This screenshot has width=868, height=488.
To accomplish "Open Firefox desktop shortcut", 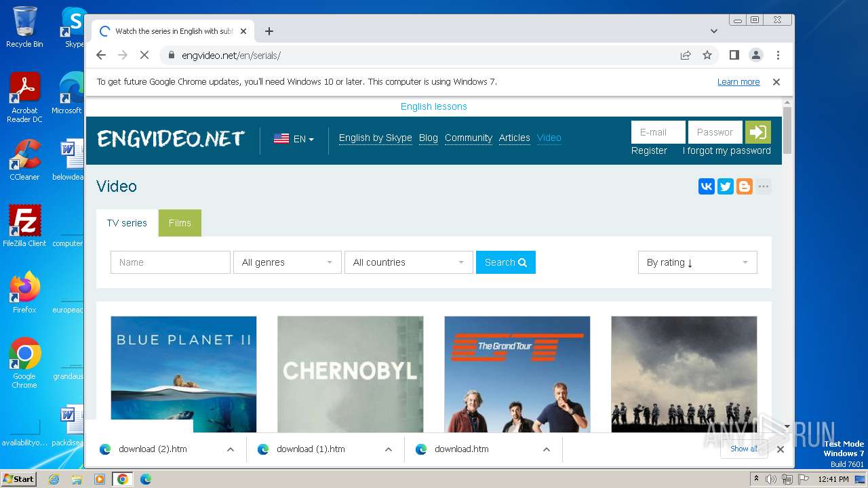I will click(x=24, y=292).
